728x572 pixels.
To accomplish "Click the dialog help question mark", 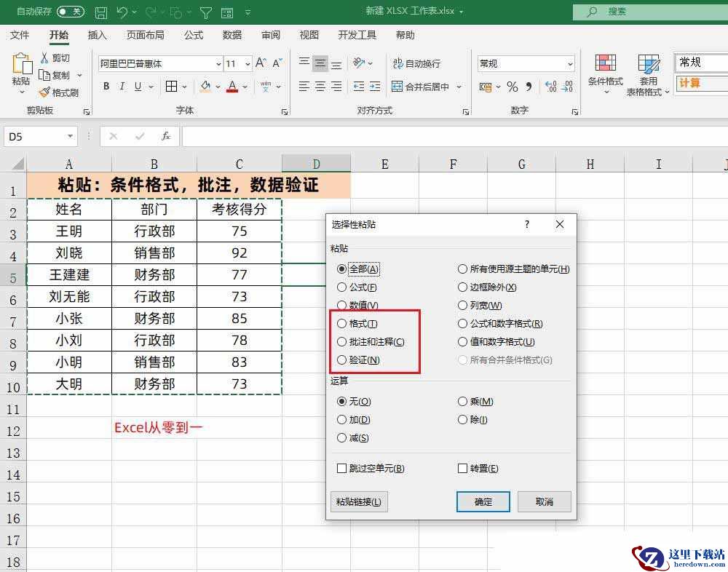I will click(527, 224).
